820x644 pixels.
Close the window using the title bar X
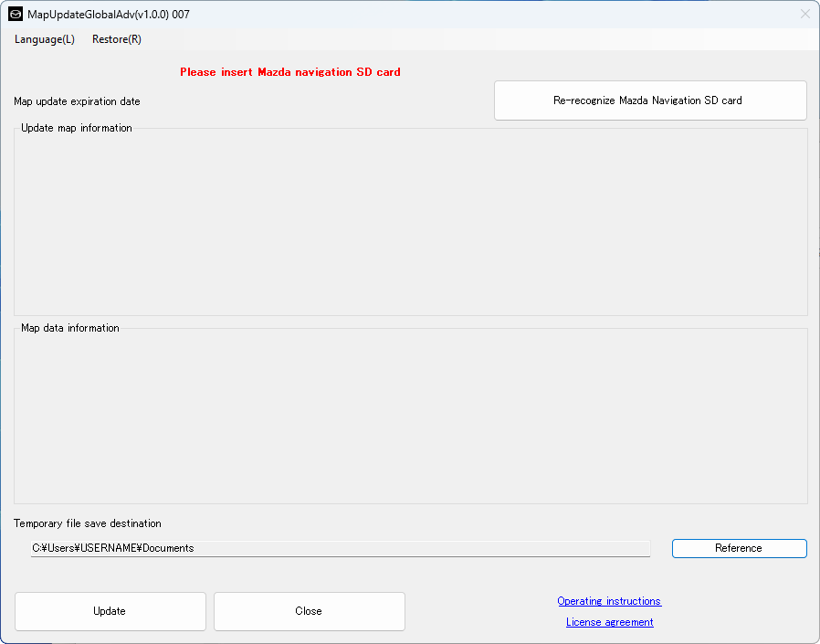pyautogui.click(x=804, y=14)
